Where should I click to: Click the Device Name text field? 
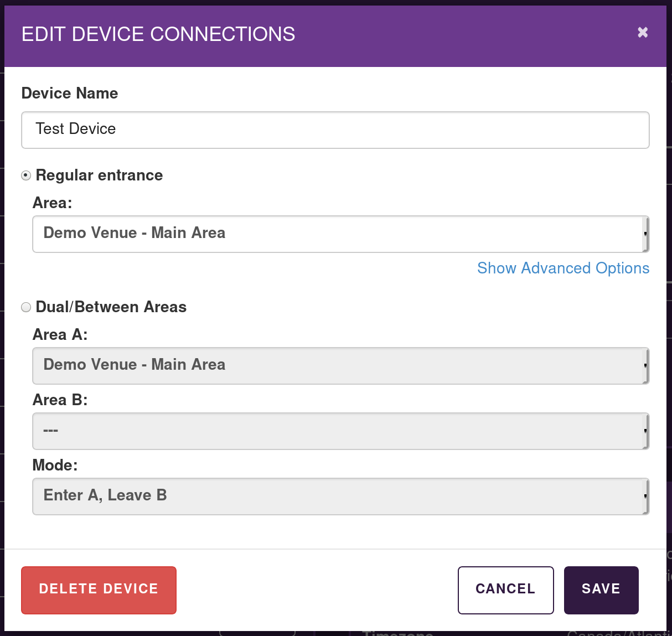tap(335, 130)
